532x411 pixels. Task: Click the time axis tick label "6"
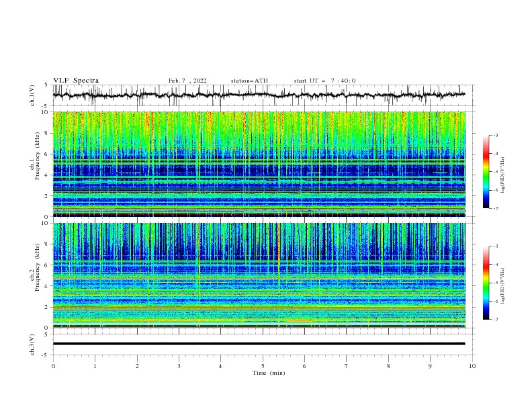pos(304,366)
